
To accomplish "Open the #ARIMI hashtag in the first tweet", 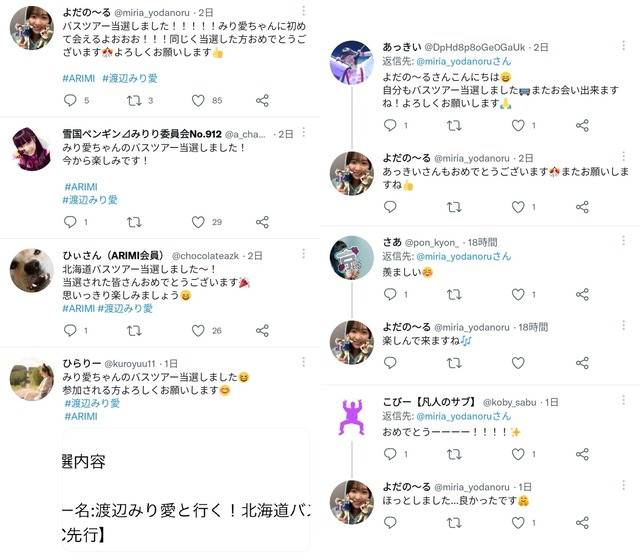I will (x=78, y=78).
